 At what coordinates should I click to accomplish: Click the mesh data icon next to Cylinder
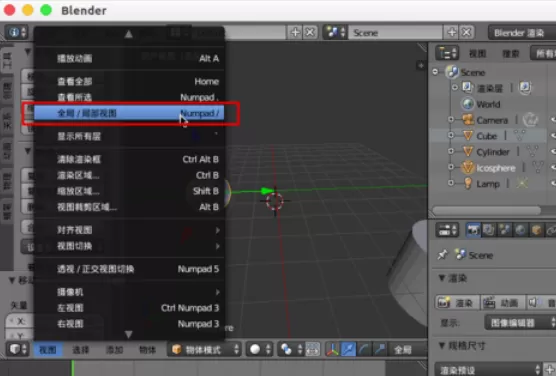(x=532, y=151)
